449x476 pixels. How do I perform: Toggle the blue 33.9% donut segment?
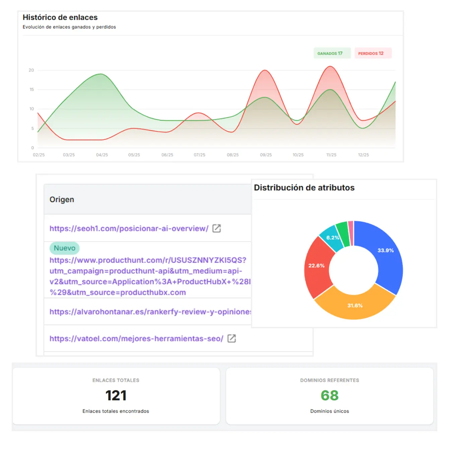[385, 250]
